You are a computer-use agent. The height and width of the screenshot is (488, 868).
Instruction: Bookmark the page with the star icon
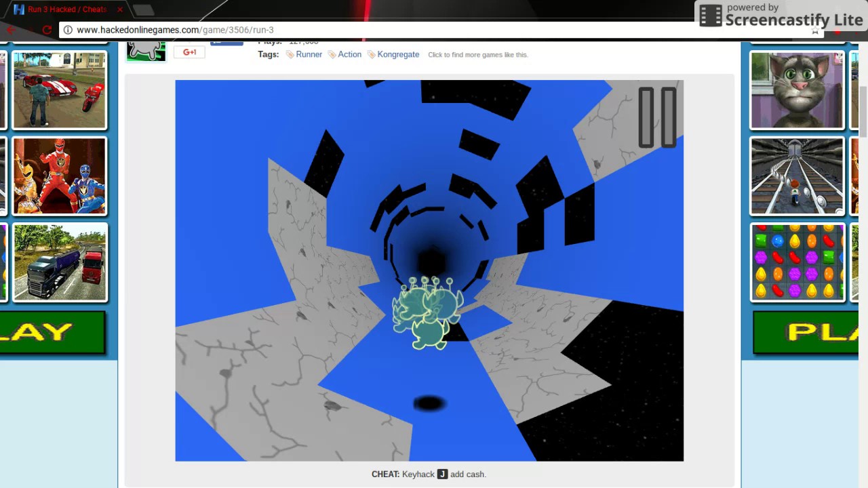point(815,30)
